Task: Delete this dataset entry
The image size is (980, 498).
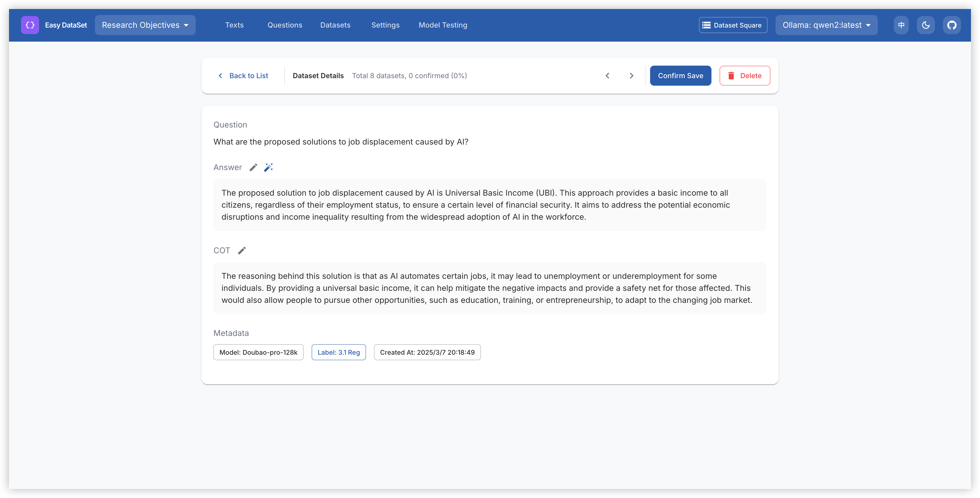Action: pyautogui.click(x=745, y=76)
